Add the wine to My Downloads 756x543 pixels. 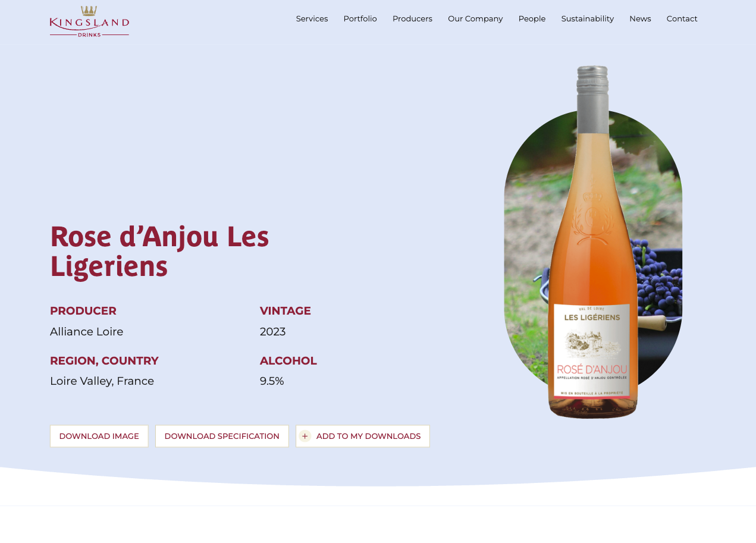tap(363, 436)
